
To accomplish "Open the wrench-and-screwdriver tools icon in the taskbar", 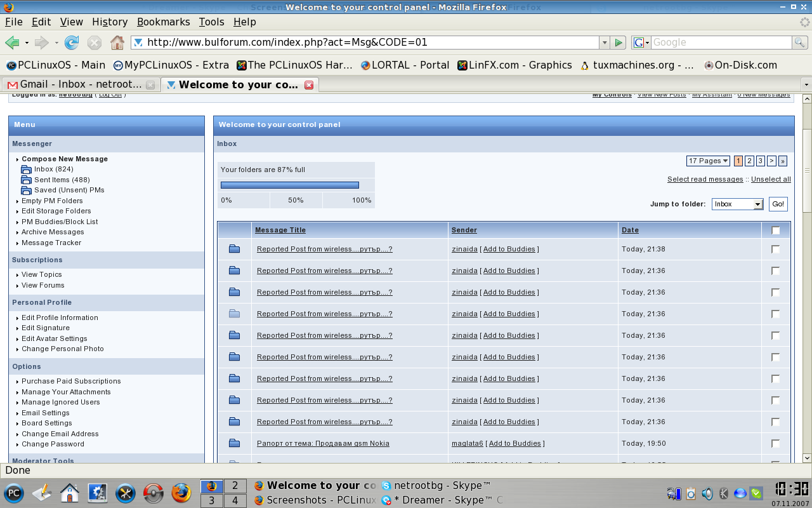I will [126, 493].
